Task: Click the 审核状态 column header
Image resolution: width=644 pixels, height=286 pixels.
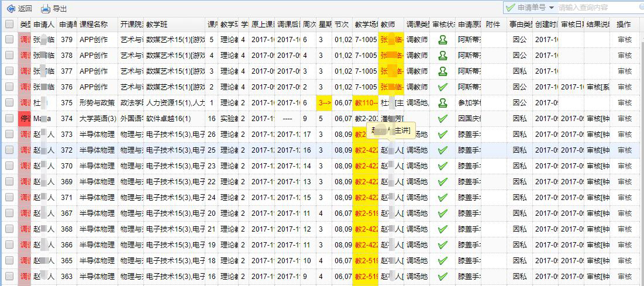Action: point(443,25)
